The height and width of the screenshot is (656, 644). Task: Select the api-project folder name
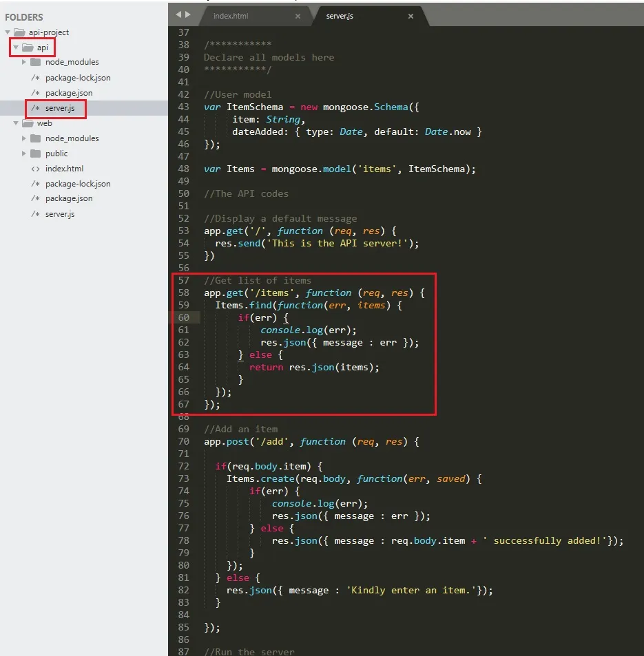pos(49,32)
